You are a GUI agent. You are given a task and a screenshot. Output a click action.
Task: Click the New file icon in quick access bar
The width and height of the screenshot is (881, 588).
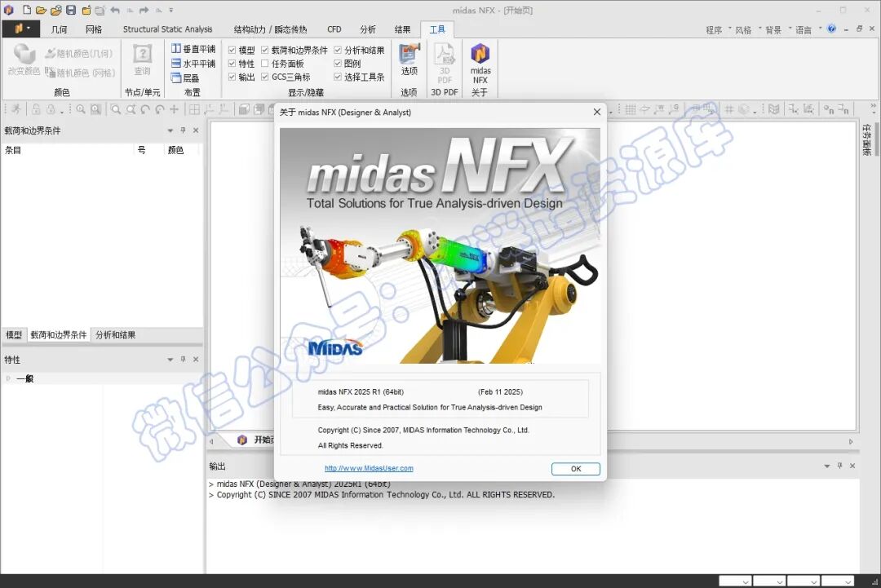(26, 10)
